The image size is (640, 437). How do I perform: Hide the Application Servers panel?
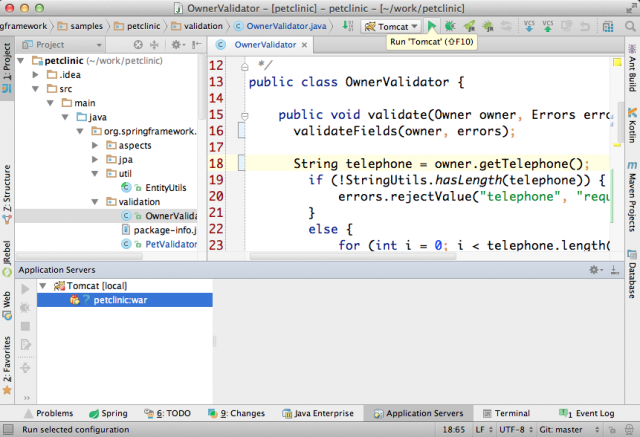[x=615, y=270]
